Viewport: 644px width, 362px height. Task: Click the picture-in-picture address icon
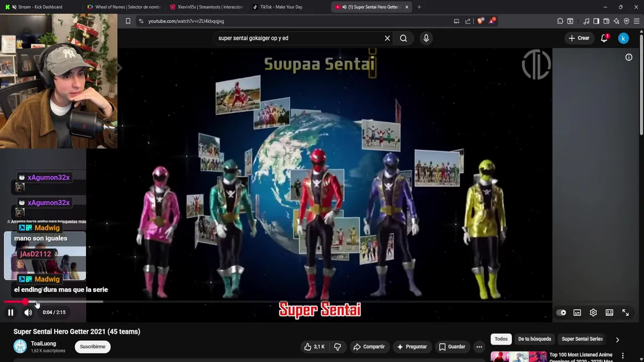[x=456, y=21]
